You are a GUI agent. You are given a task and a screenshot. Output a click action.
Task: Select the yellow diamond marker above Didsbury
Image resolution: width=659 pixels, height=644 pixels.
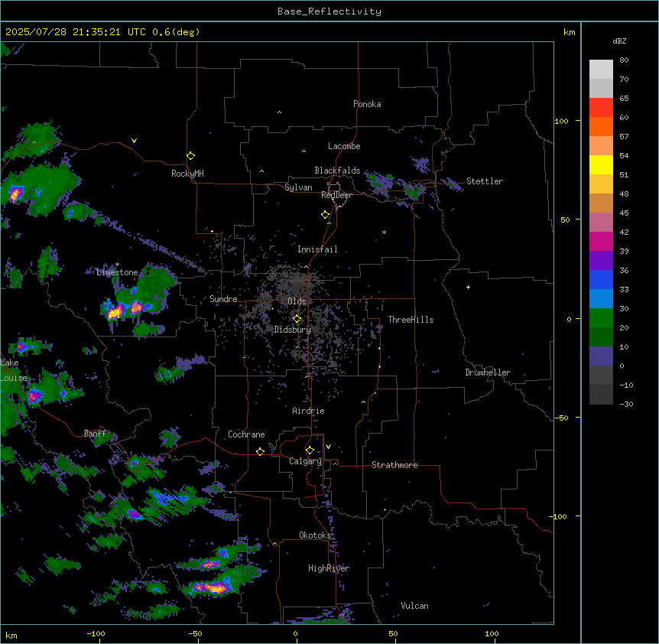tap(297, 319)
